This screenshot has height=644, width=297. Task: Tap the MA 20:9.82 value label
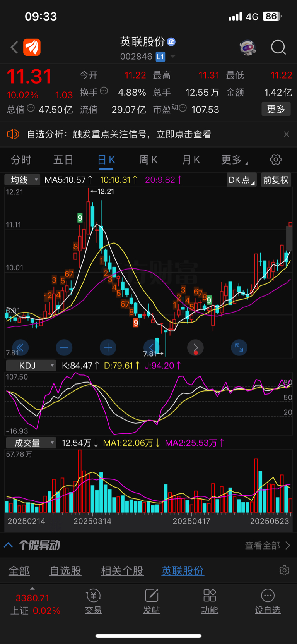click(163, 180)
